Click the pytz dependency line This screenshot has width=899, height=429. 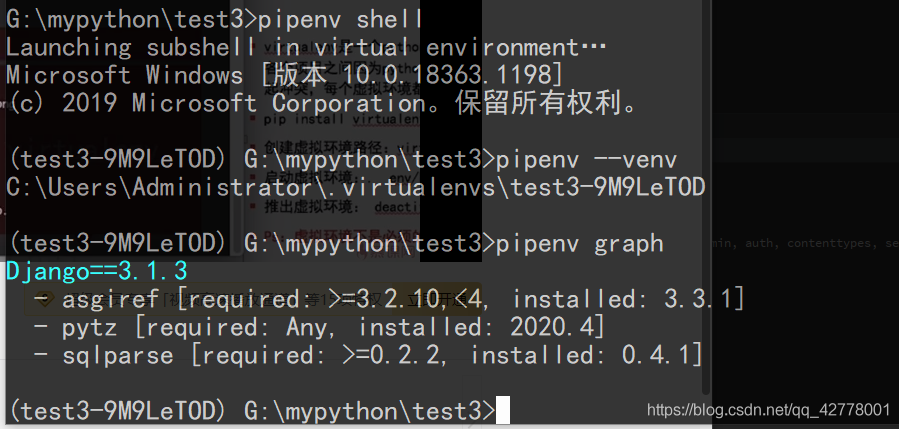pos(320,327)
